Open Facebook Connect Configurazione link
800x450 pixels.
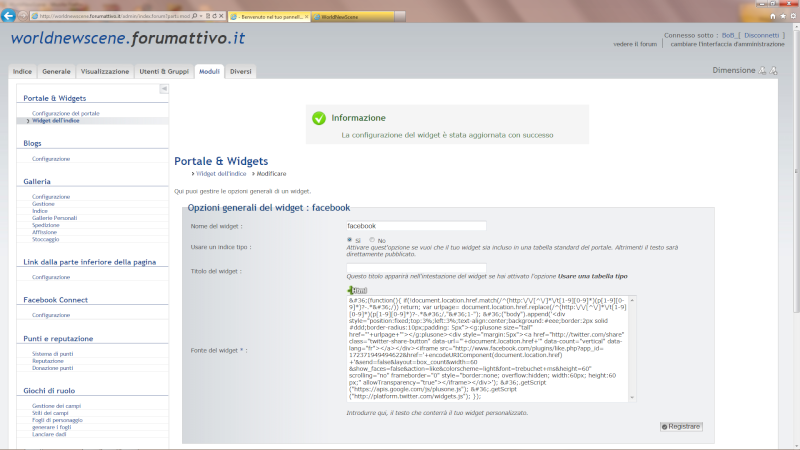tap(51, 315)
